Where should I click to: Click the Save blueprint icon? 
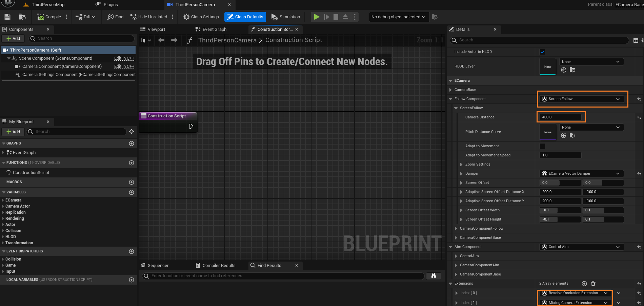[7, 17]
